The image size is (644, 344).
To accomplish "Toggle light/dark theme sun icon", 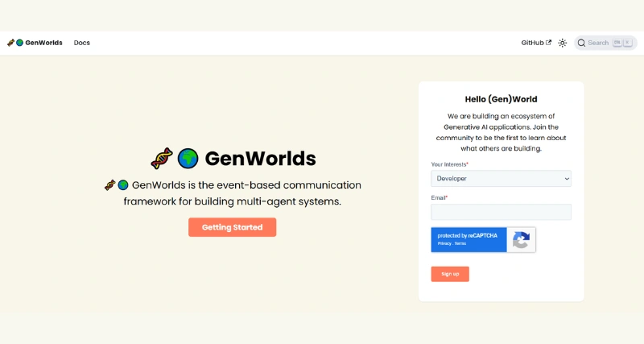I will point(562,43).
